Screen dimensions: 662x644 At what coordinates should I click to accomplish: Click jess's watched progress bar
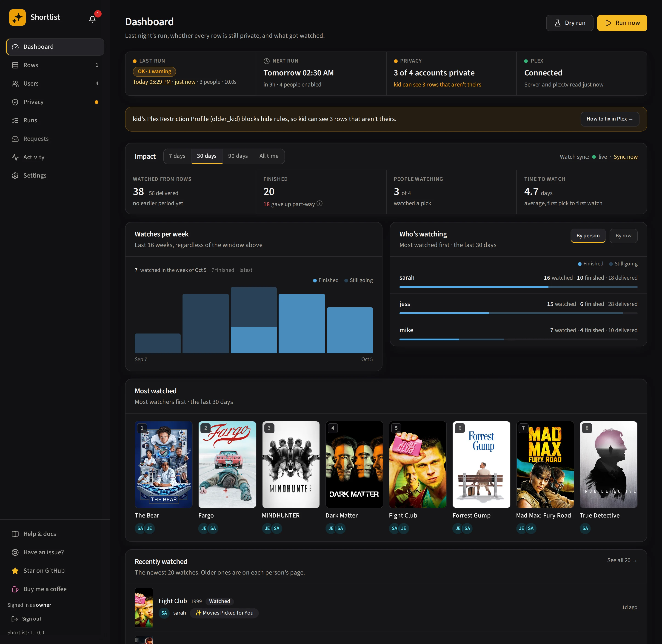518,313
